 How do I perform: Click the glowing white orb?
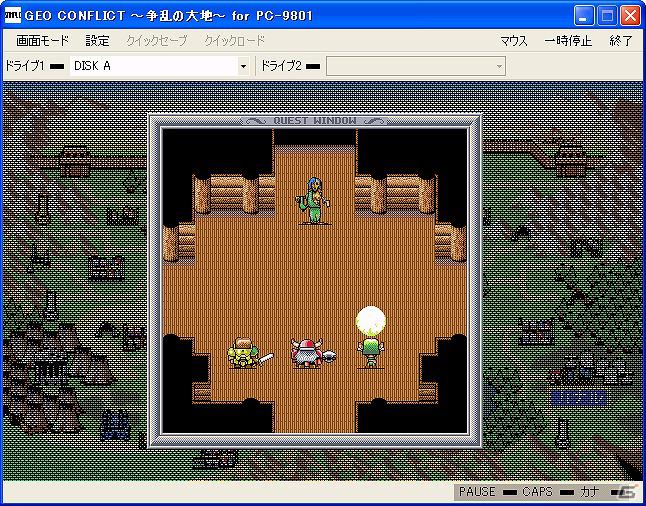pos(371,321)
